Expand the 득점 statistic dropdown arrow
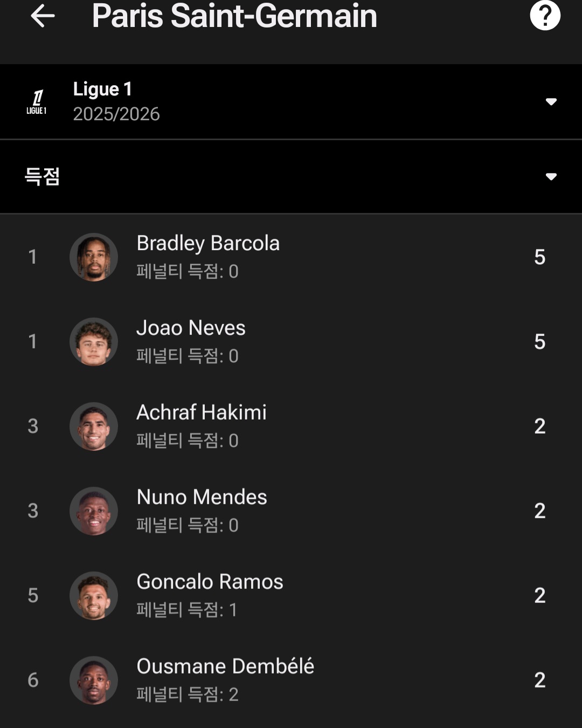582x728 pixels. [551, 176]
